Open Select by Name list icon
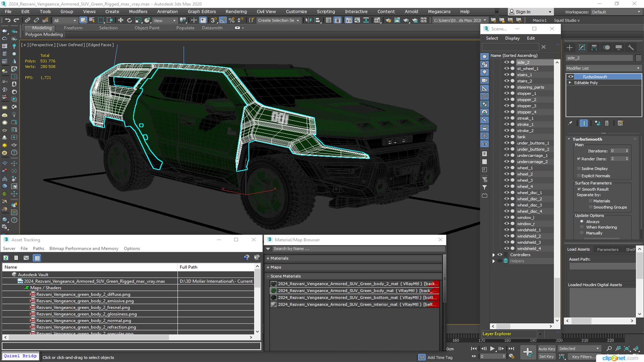This screenshot has height=362, width=644. (92, 20)
